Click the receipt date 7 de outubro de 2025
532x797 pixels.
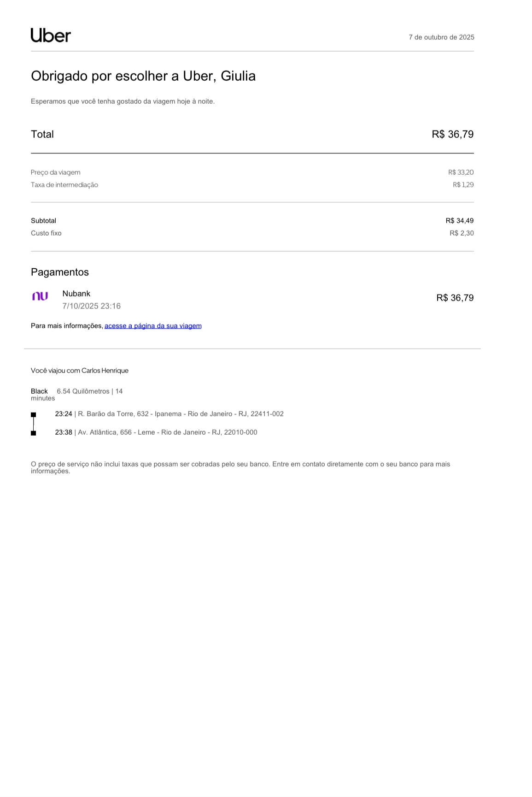pos(441,37)
